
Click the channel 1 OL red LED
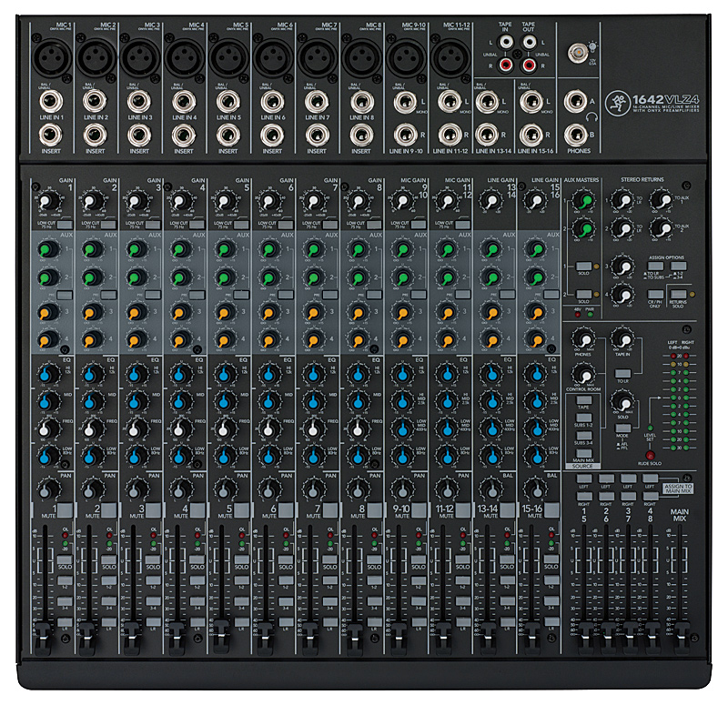coord(65,536)
